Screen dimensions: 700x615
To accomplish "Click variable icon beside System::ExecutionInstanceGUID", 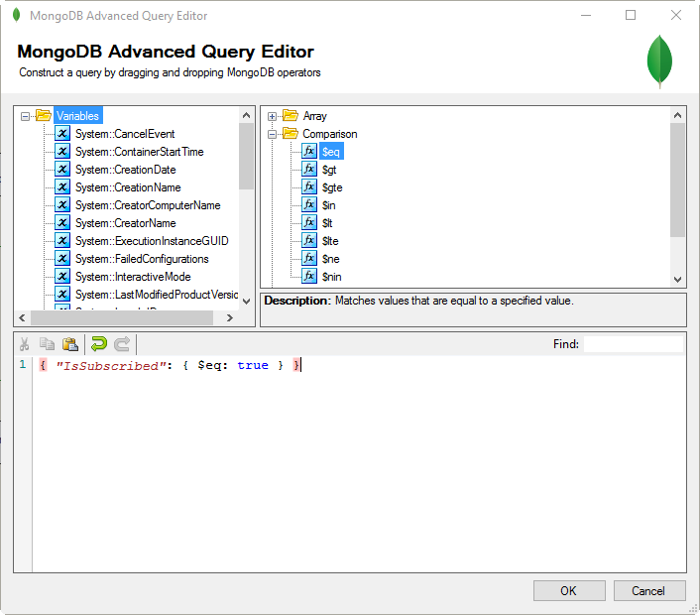I will coord(62,240).
